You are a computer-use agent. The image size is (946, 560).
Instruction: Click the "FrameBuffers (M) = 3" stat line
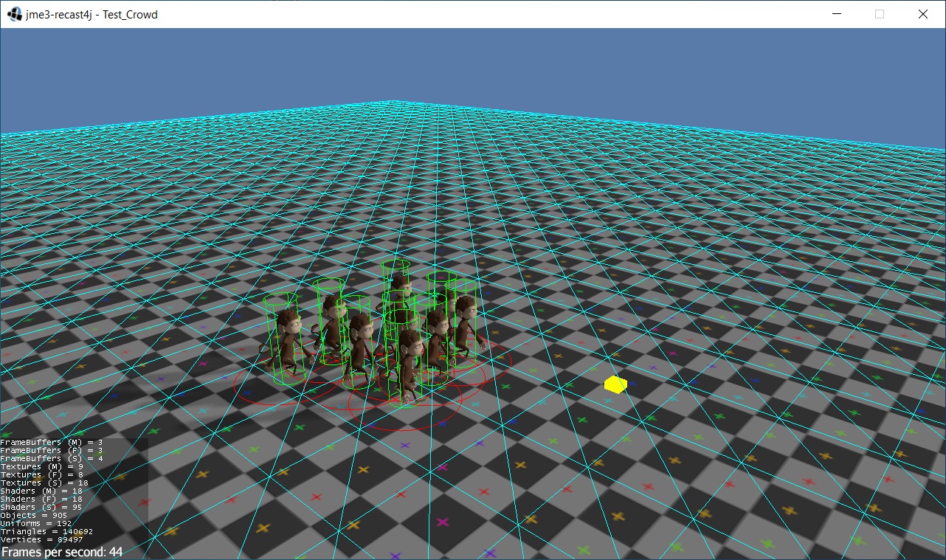click(52, 443)
